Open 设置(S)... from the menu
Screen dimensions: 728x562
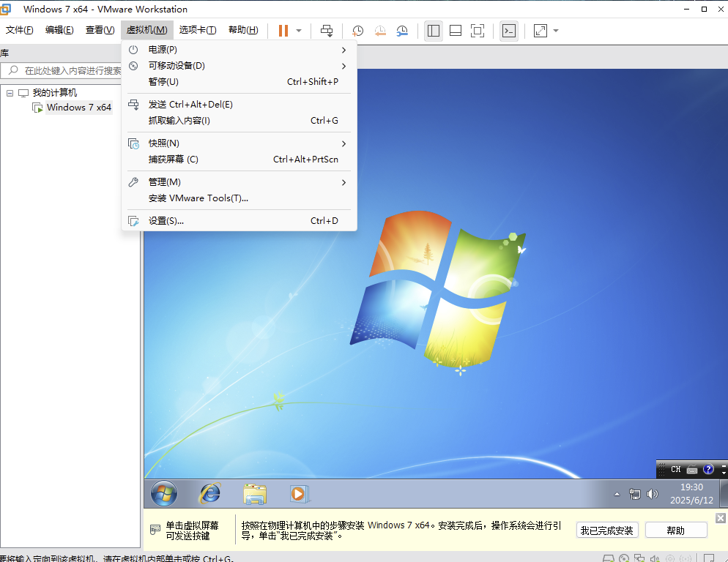pos(239,221)
